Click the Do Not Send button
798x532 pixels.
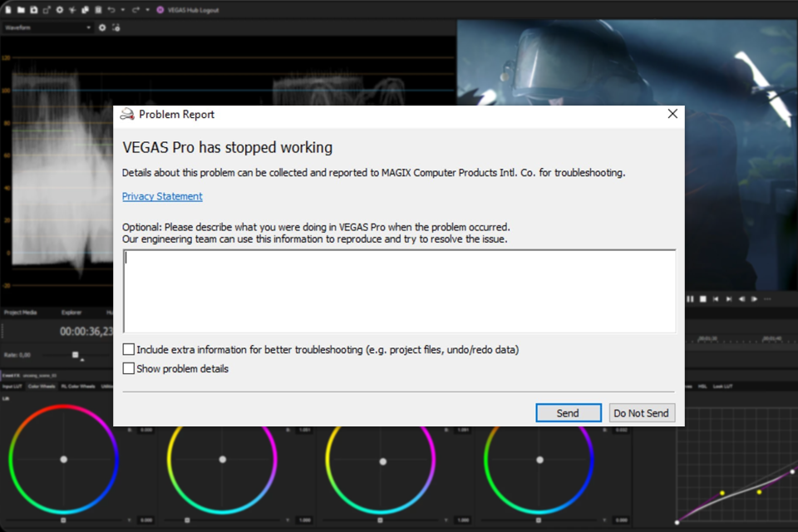tap(642, 413)
